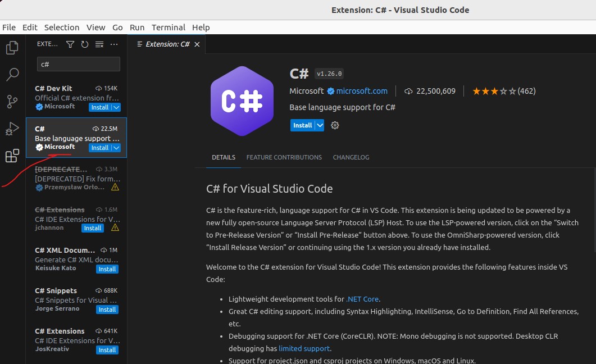Image resolution: width=596 pixels, height=364 pixels.
Task: Switch to Feature Contributions tab
Action: tap(284, 157)
